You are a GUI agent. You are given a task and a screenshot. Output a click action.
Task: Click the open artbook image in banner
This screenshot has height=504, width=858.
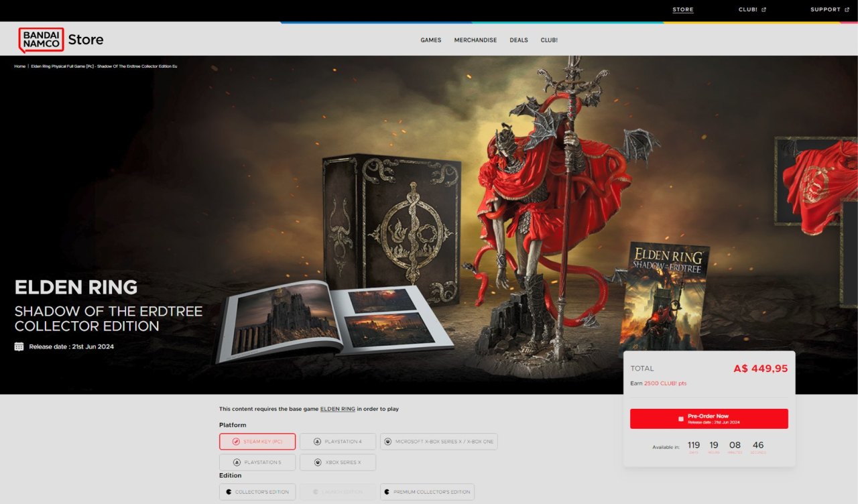point(333,322)
